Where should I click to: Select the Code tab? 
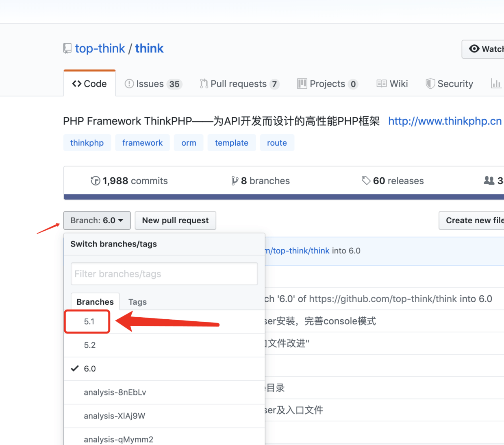[x=89, y=83]
